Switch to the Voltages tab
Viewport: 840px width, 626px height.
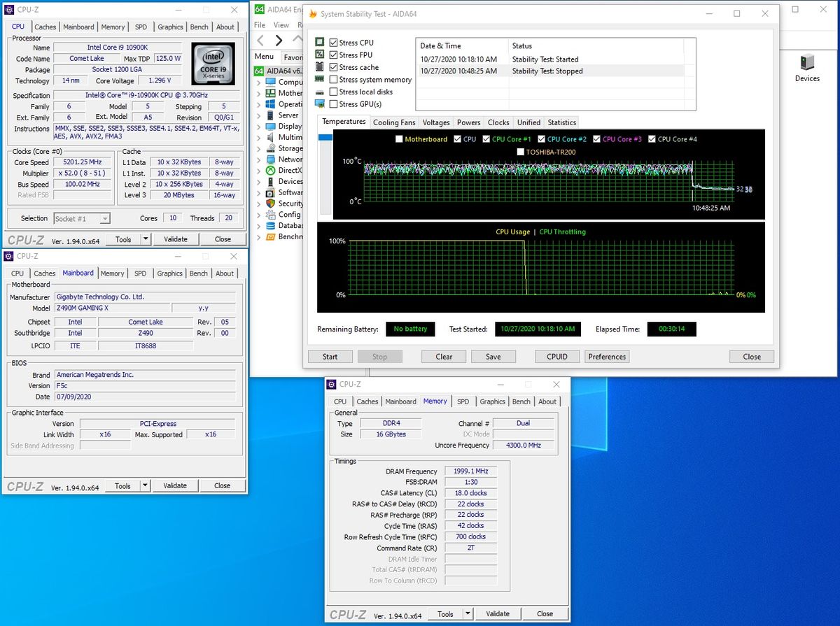pyautogui.click(x=436, y=122)
